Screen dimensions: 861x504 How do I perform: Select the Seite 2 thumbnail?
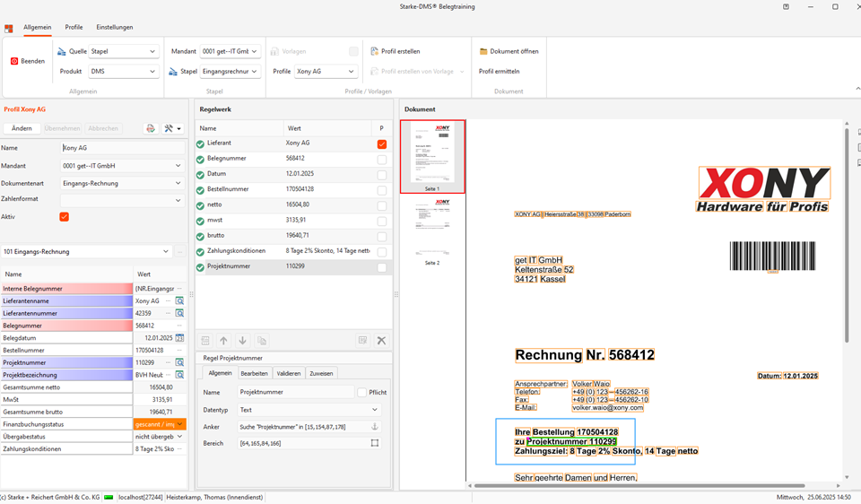pos(432,231)
